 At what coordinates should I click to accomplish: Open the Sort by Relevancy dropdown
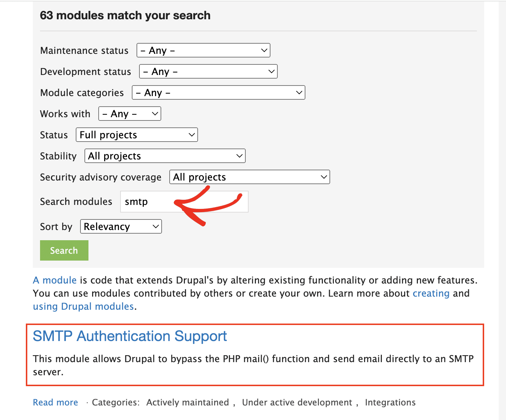[120, 226]
